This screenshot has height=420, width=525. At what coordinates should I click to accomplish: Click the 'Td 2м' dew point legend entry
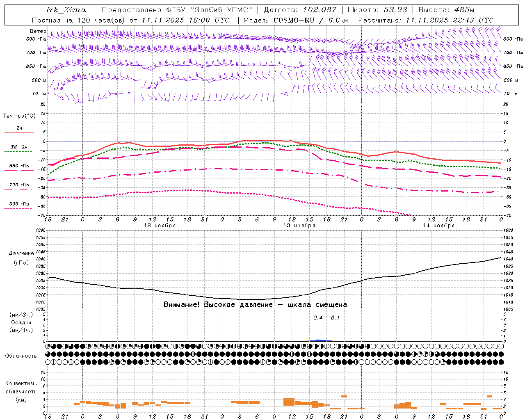pyautogui.click(x=19, y=147)
